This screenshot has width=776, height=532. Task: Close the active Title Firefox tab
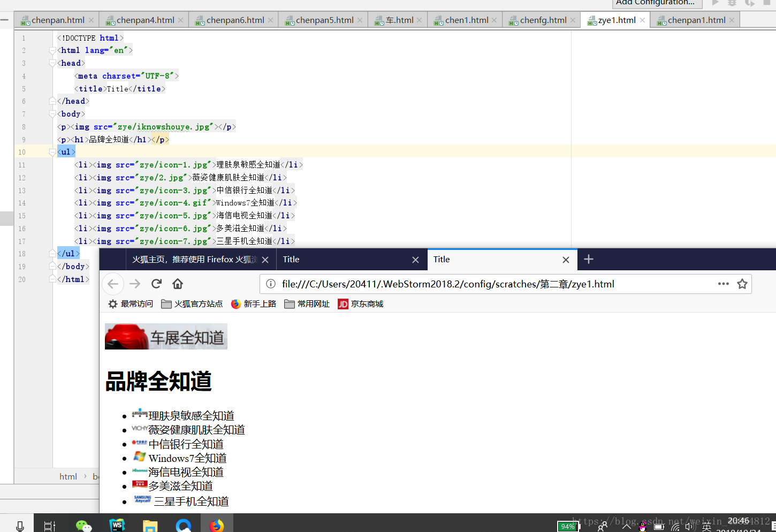point(566,260)
